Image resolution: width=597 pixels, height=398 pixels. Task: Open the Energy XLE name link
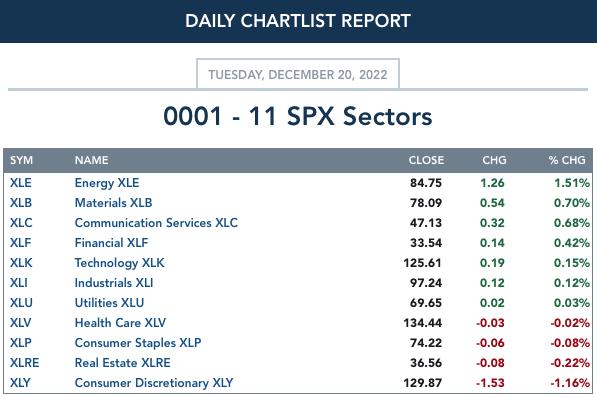click(107, 183)
